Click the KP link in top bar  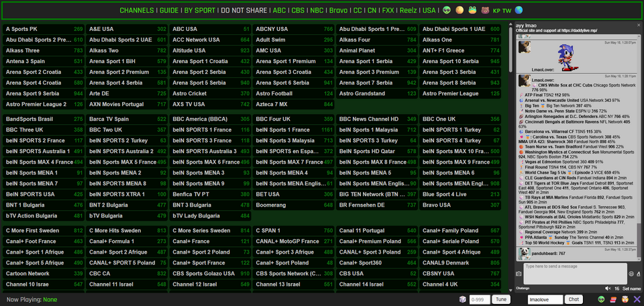click(496, 11)
